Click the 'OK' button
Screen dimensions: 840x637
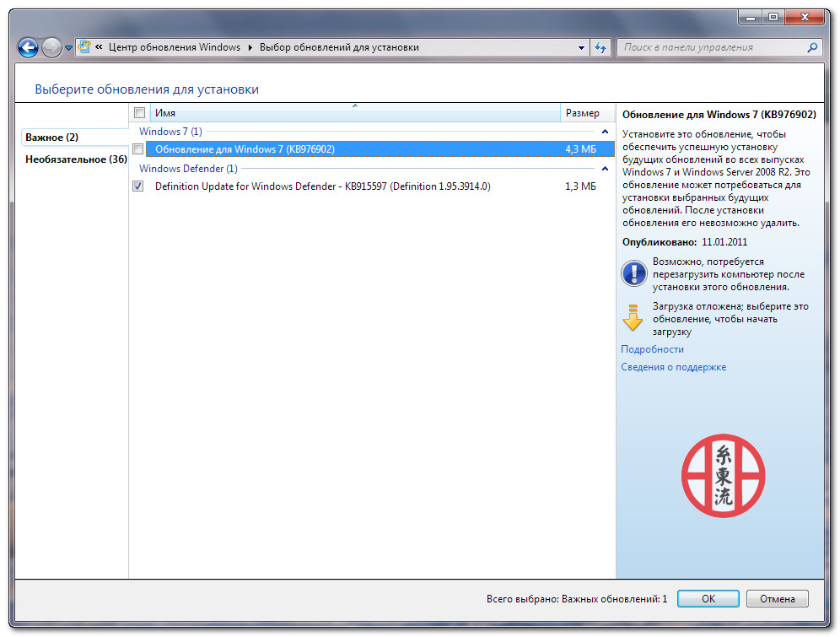pyautogui.click(x=708, y=598)
